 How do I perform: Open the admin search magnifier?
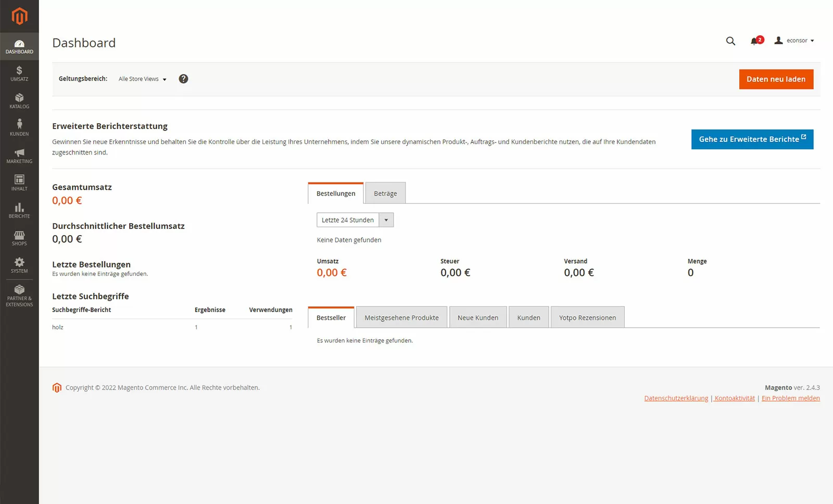[x=730, y=41]
